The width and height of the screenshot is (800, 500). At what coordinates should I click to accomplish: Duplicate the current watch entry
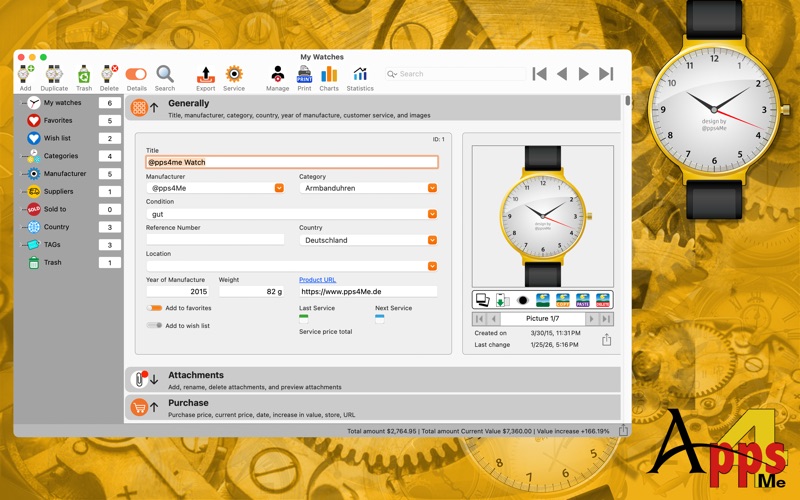tap(54, 74)
